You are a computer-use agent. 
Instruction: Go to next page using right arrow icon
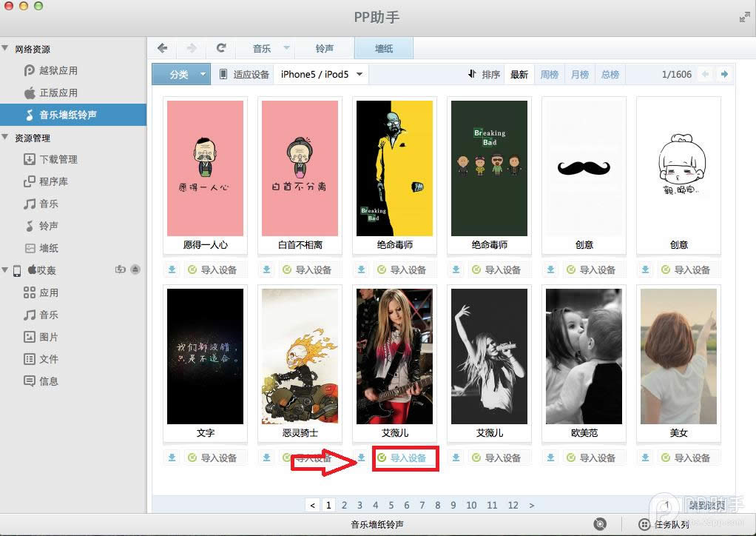coord(724,74)
